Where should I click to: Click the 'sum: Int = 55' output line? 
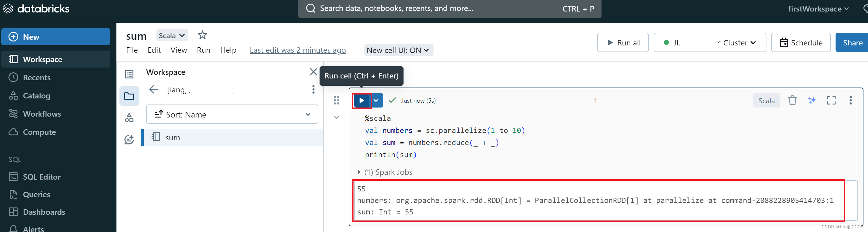point(385,212)
